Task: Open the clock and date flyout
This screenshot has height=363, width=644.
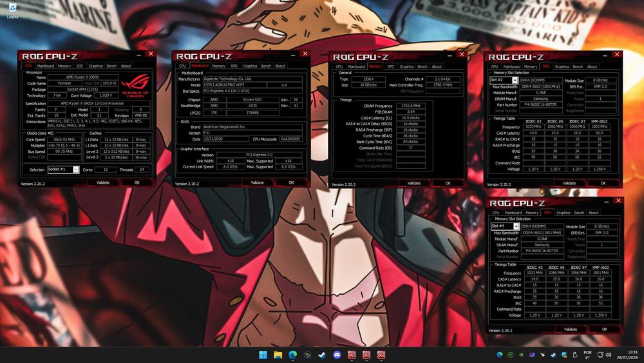Action: tap(627, 355)
